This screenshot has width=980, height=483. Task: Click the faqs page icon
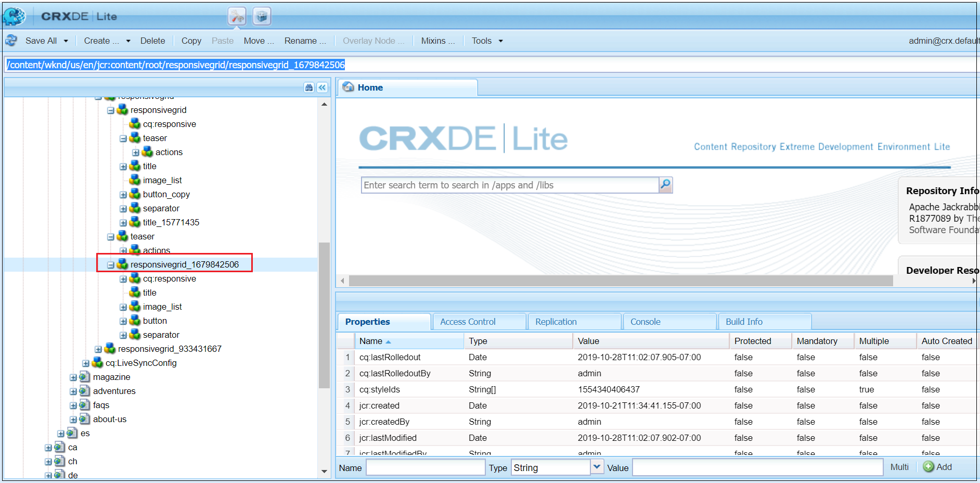tap(85, 404)
